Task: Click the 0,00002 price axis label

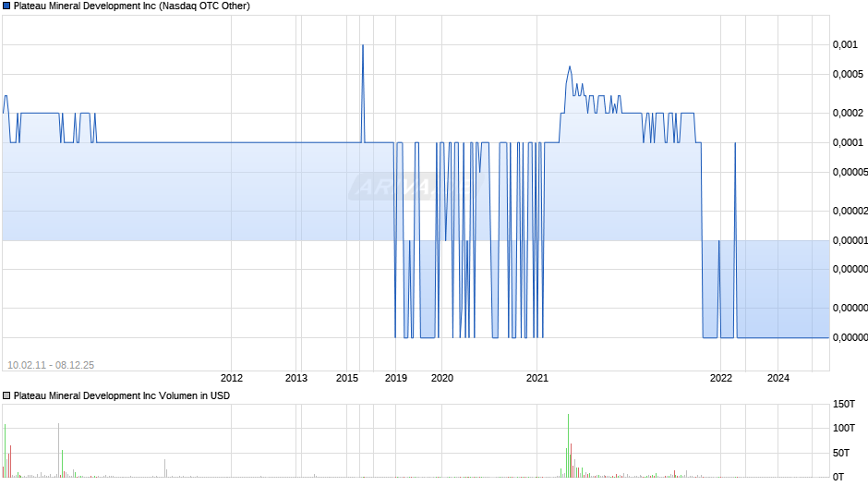Action: (850, 212)
